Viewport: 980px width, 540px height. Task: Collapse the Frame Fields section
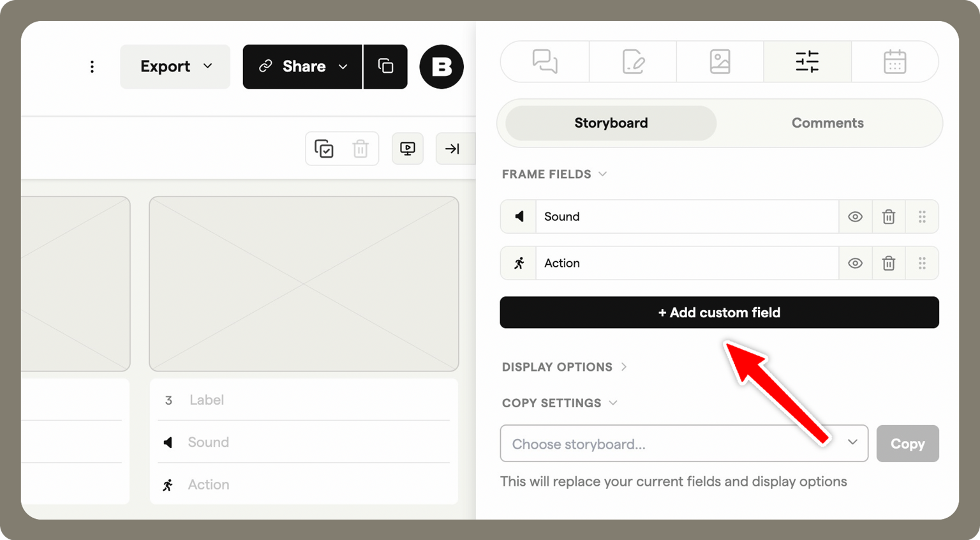[x=554, y=174]
